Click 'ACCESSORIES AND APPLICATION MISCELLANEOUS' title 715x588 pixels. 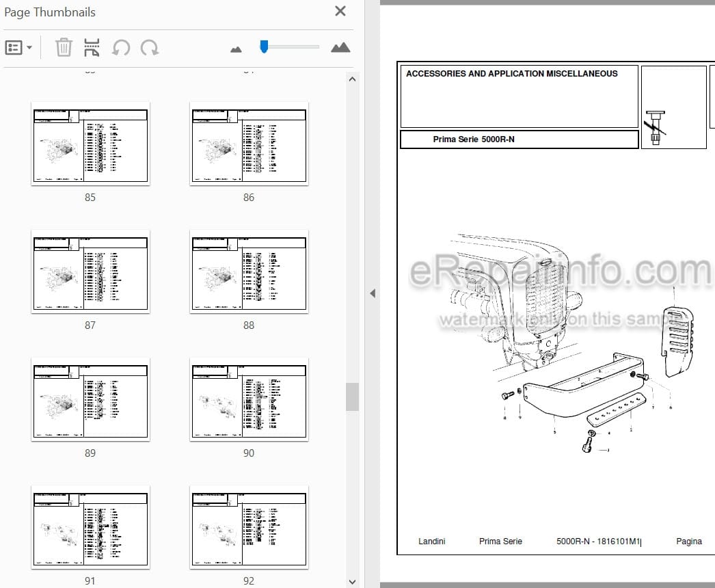pyautogui.click(x=511, y=73)
